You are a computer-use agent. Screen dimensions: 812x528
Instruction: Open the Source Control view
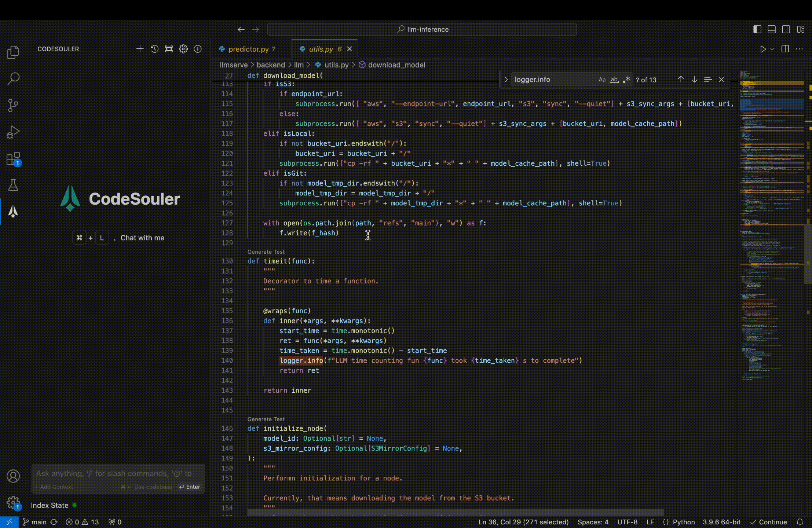click(13, 106)
